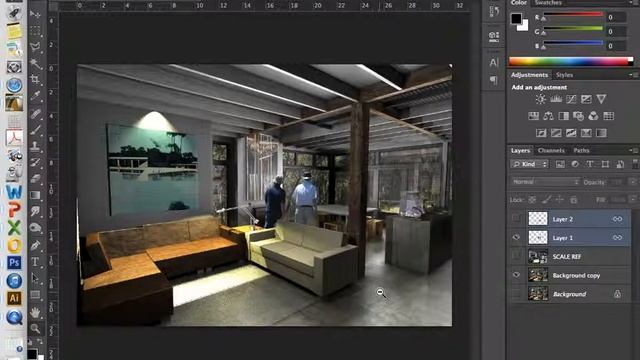Select the Hand tool
Image resolution: width=640 pixels, height=360 pixels.
(x=36, y=312)
